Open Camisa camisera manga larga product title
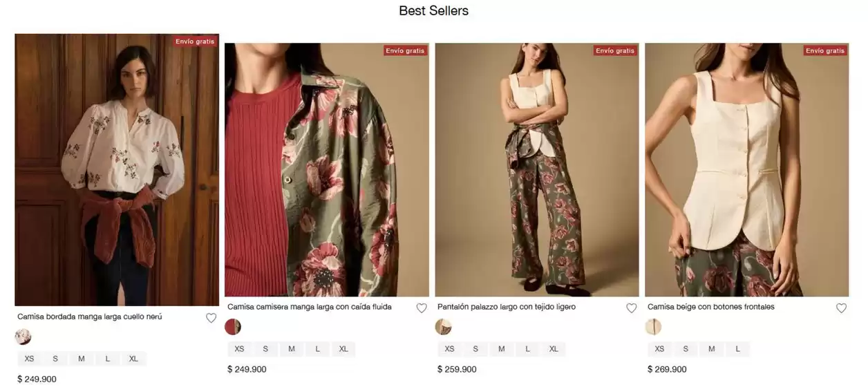The width and height of the screenshot is (868, 387). [310, 307]
